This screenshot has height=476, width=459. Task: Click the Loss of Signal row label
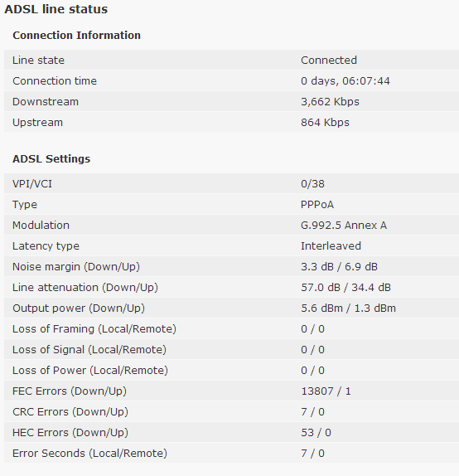point(89,349)
